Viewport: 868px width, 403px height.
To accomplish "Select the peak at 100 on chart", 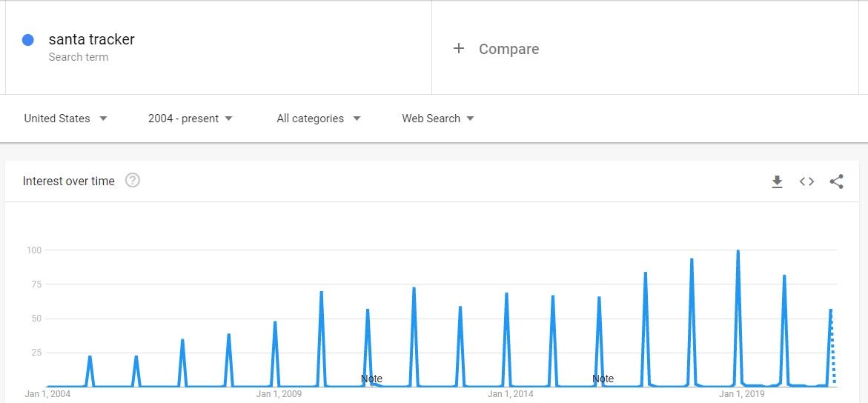I will click(738, 251).
